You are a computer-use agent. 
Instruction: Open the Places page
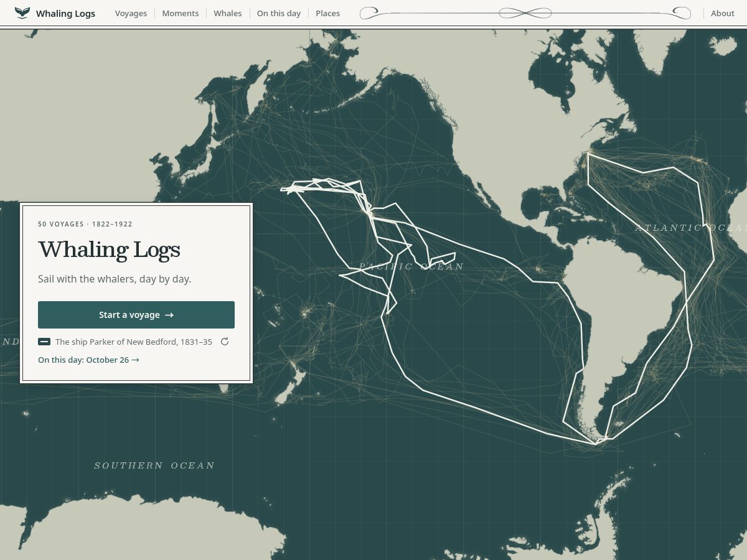(328, 13)
